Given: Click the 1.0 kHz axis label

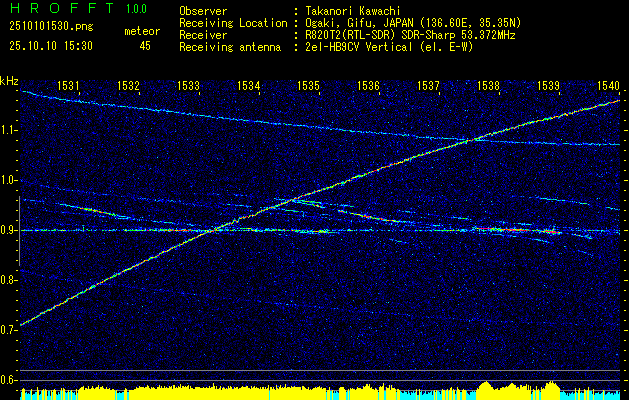Looking at the screenshot, I should [x=9, y=181].
